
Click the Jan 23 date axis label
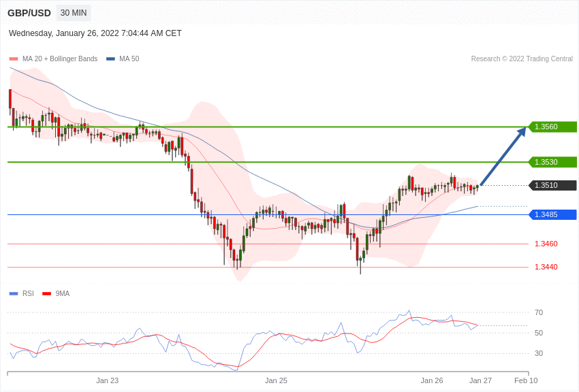click(x=108, y=380)
